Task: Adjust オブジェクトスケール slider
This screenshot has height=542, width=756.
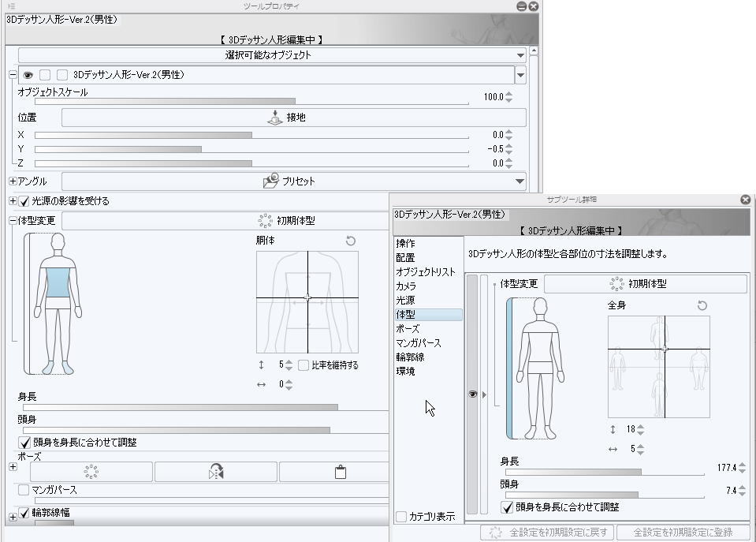Action: click(251, 101)
